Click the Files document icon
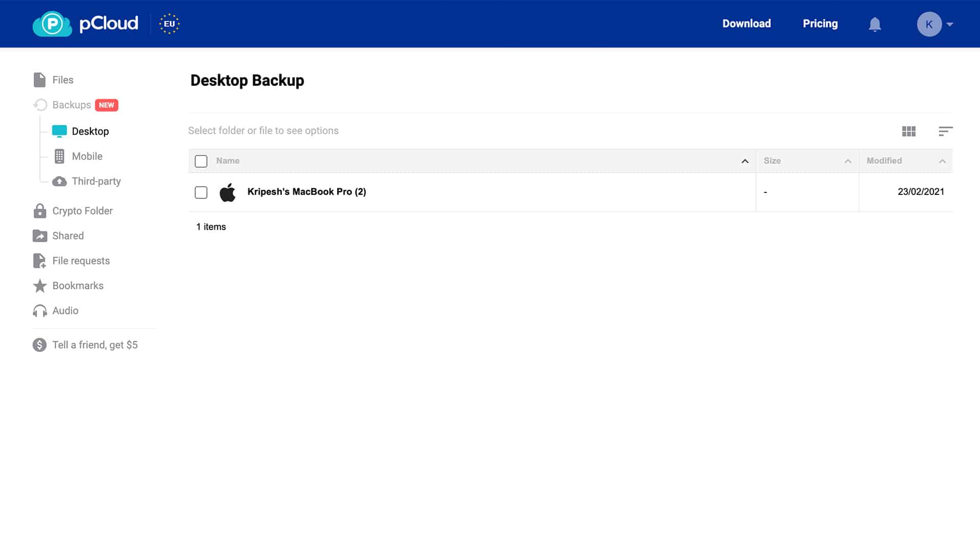The height and width of the screenshot is (551, 980). tap(39, 80)
